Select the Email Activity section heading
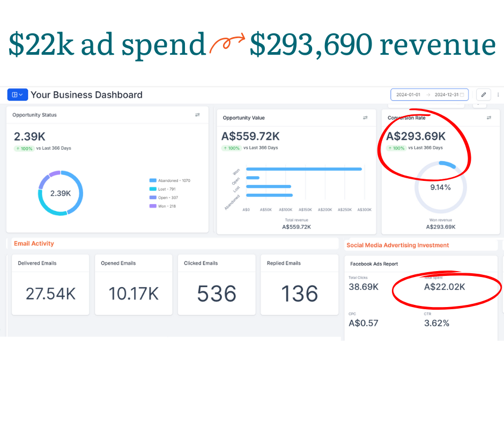 tap(34, 244)
